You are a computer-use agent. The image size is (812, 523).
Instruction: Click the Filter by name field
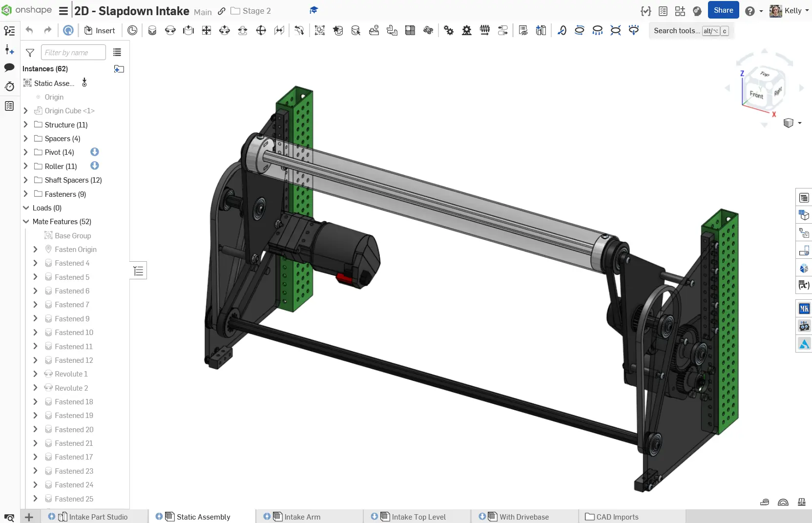pyautogui.click(x=73, y=53)
